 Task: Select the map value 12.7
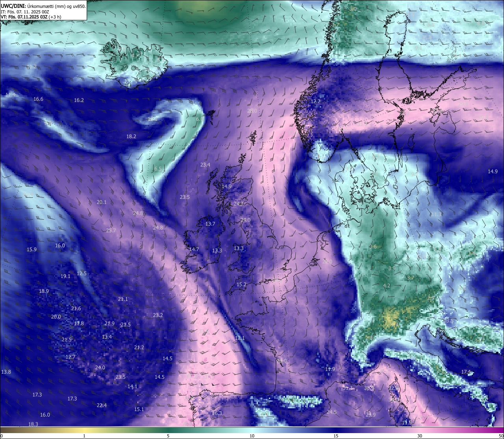70,357
